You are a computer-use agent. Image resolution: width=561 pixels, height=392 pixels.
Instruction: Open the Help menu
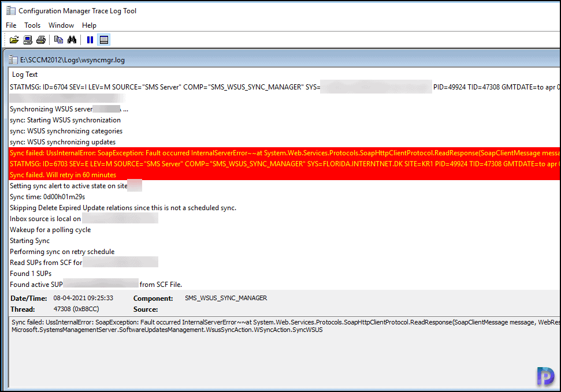tap(89, 25)
